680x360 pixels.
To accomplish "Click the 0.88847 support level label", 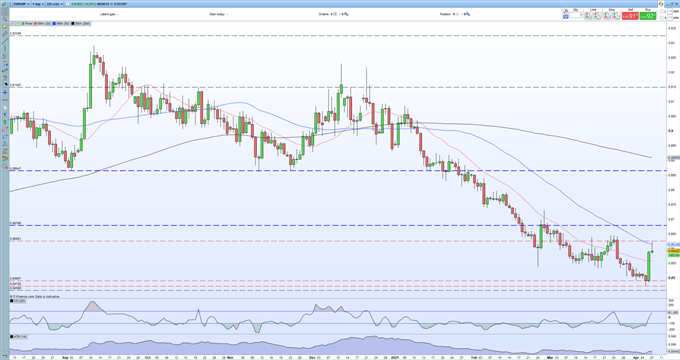I will [16, 169].
